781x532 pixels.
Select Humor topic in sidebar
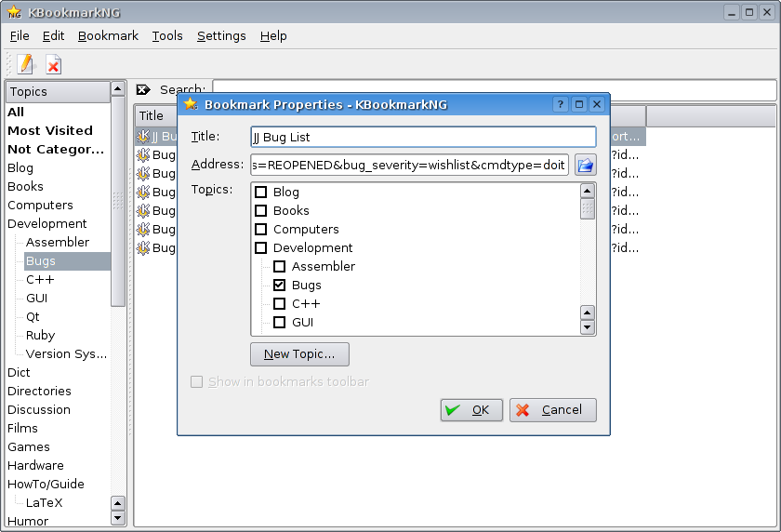point(28,521)
